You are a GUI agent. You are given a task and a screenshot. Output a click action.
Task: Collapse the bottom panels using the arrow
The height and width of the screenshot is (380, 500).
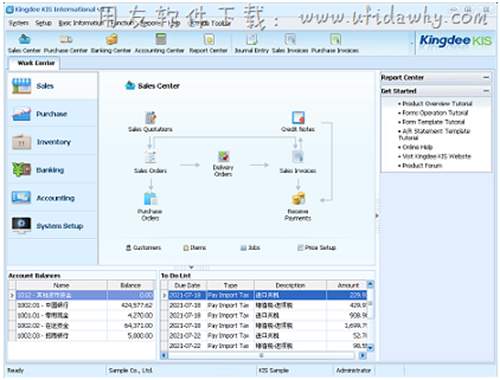[191, 267]
